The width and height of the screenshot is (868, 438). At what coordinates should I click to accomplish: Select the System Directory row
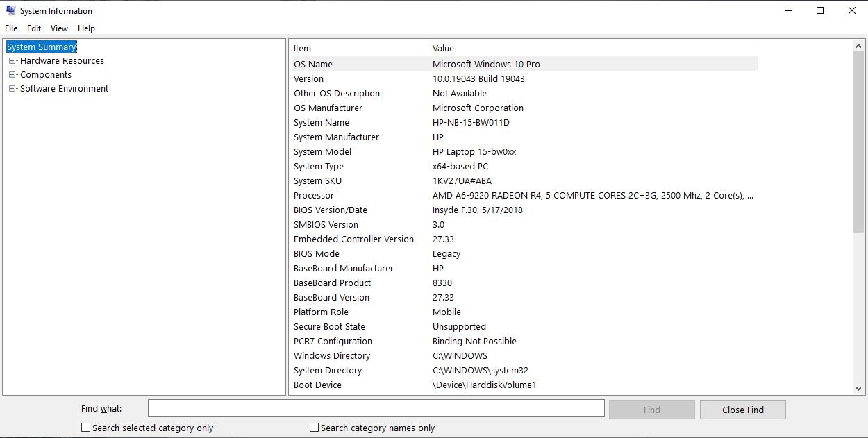(524, 370)
